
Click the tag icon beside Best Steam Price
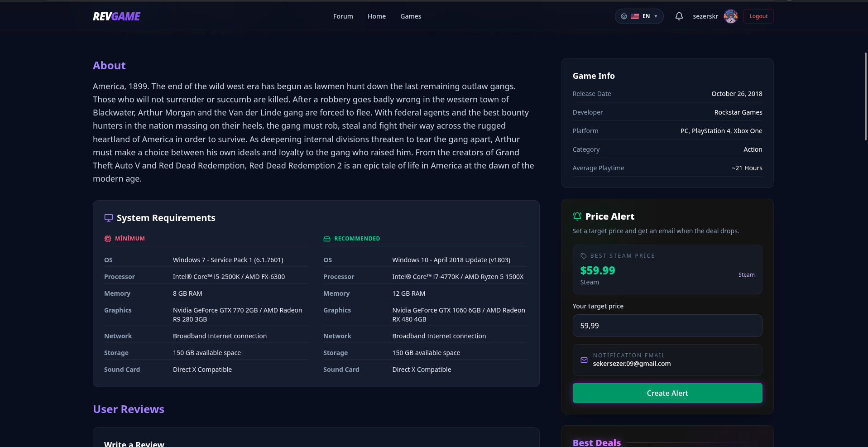(x=584, y=256)
